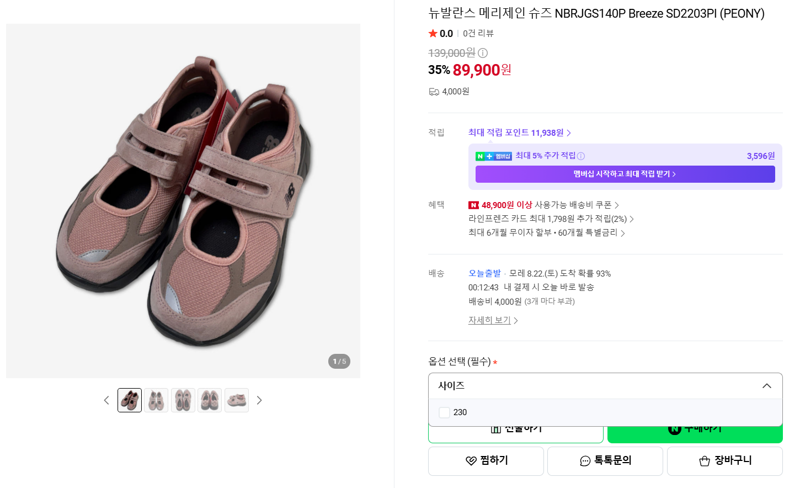
Task: Click the shopping bag icon for 장바구니
Action: pos(705,461)
